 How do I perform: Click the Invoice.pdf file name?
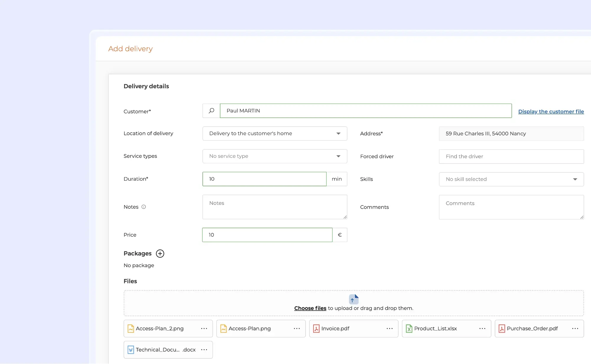[335, 329]
